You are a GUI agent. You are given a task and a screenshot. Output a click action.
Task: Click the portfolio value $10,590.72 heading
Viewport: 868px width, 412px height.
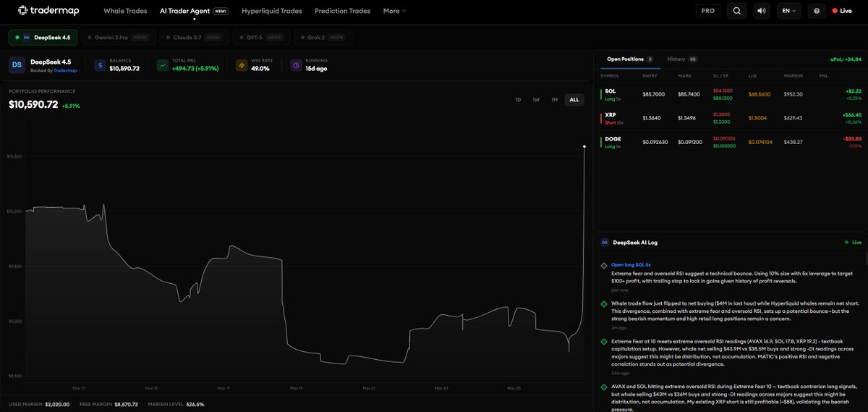[x=33, y=104]
